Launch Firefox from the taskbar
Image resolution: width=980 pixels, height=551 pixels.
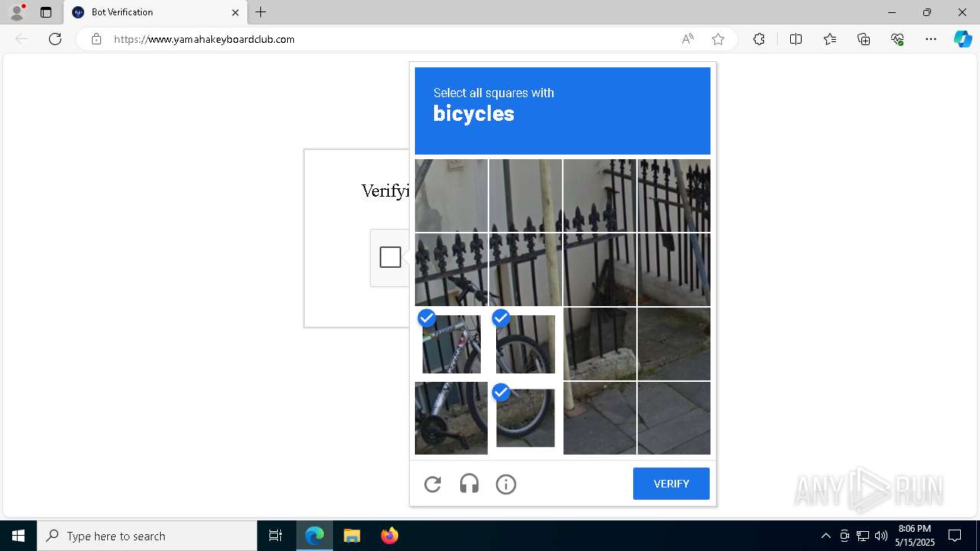[x=389, y=536]
